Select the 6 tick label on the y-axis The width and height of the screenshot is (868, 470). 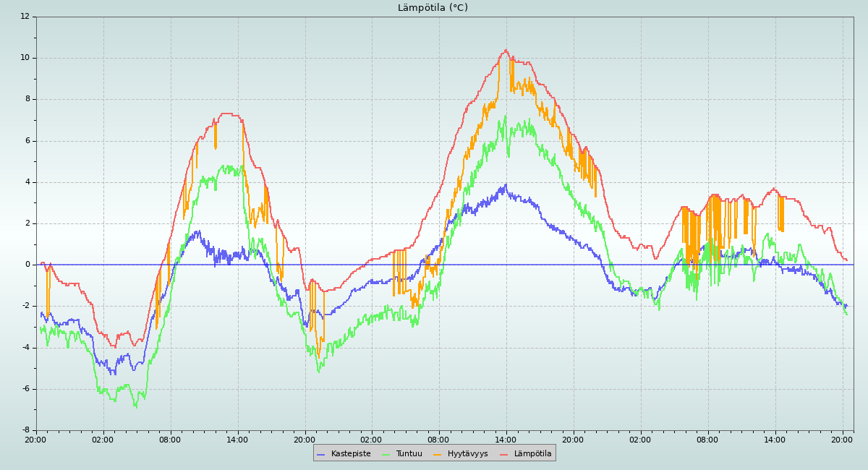tap(27, 141)
